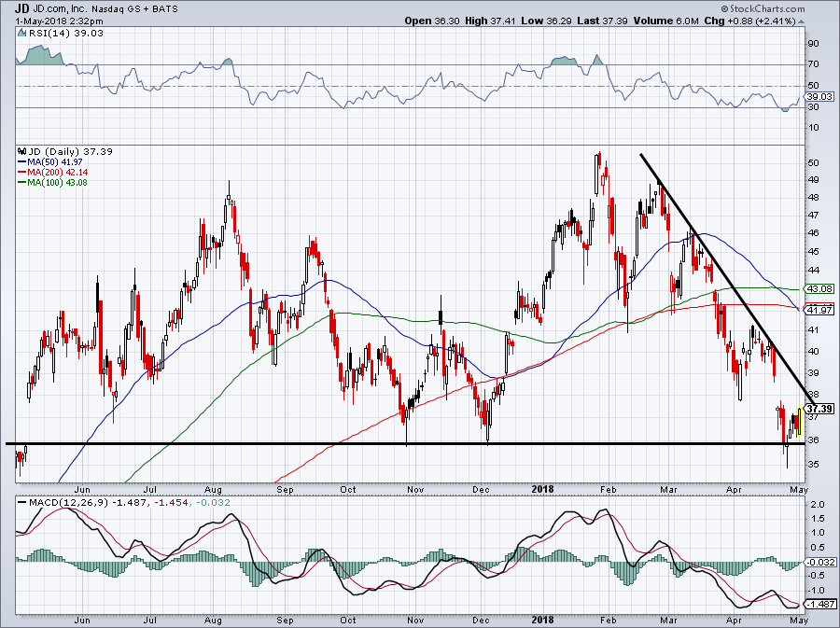The image size is (840, 628).
Task: Click the green up-arrow next to Chg
Action: [x=801, y=22]
